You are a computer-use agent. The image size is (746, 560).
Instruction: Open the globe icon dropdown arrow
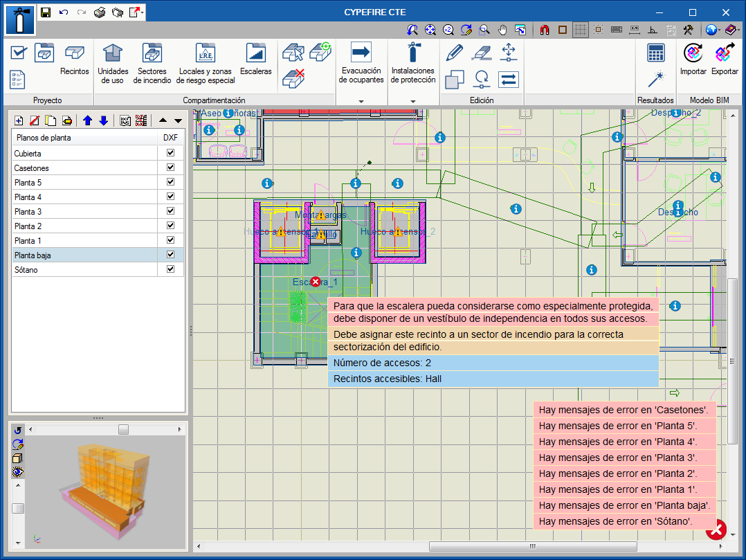[x=720, y=30]
